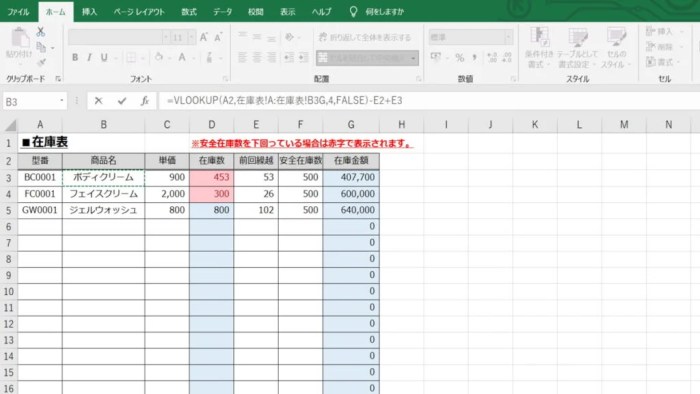Cancel formula entry with X button
Image resolution: width=700 pixels, height=394 pixels.
click(x=98, y=101)
